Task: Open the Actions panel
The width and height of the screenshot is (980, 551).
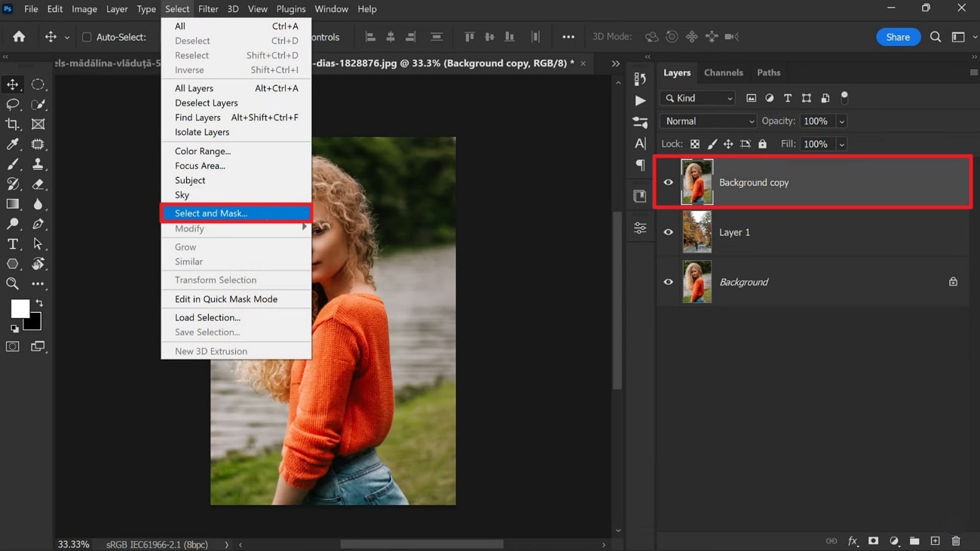Action: pos(640,100)
